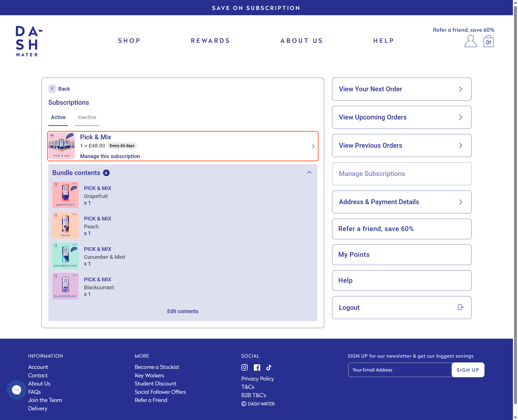
Task: Switch to the Inactive subscriptions tab
Action: point(87,117)
